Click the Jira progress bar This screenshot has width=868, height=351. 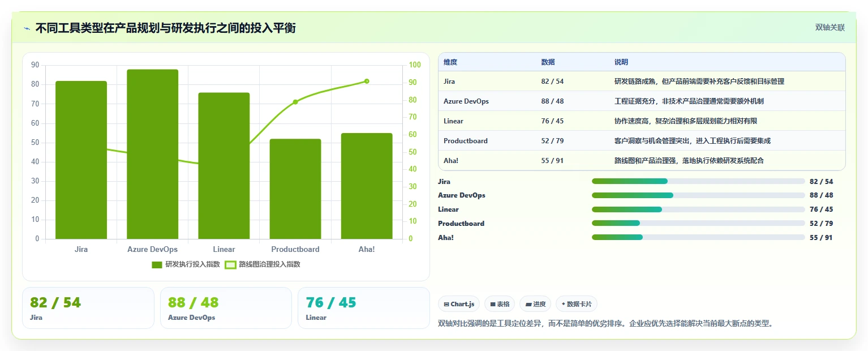pyautogui.click(x=698, y=181)
